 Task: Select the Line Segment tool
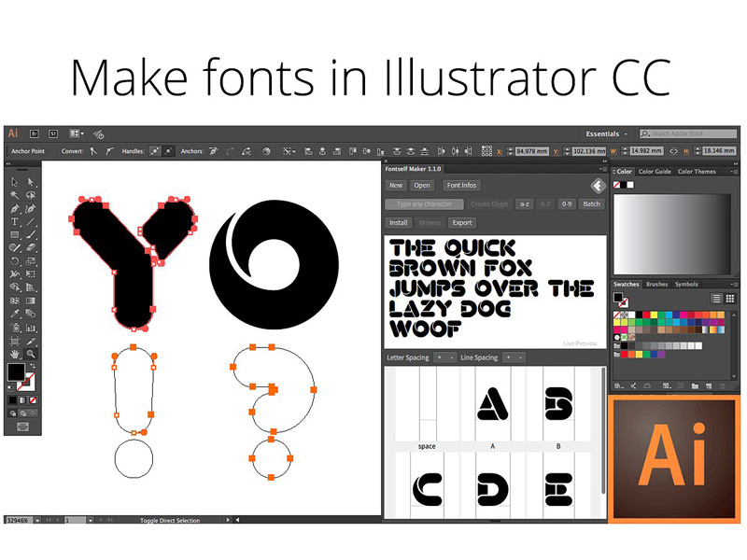[x=31, y=221]
